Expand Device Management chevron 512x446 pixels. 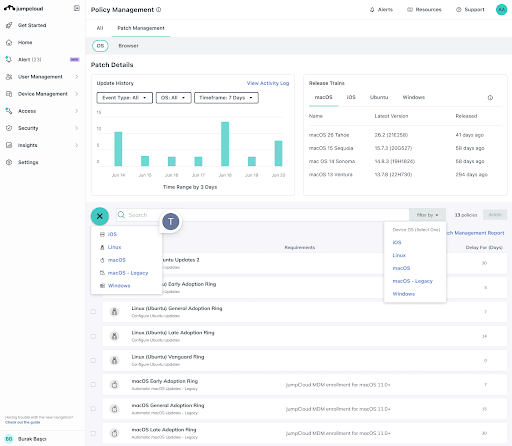[x=77, y=94]
